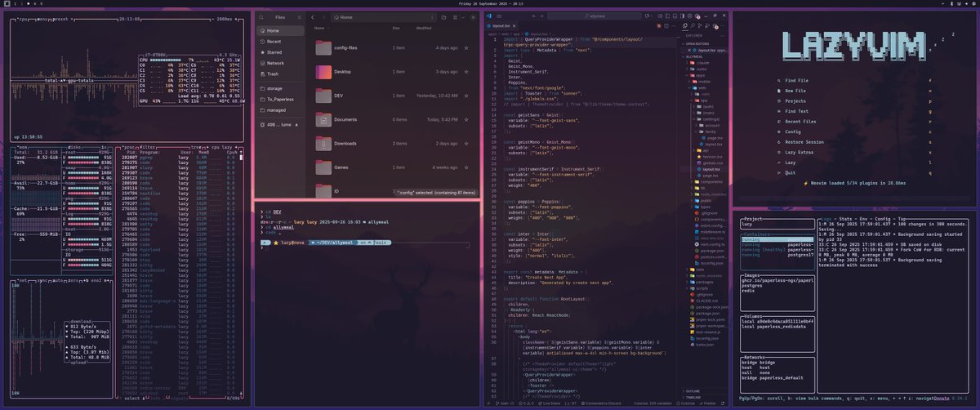980x410 pixels.
Task: Split the VS Code editor right
Action: (x=666, y=26)
